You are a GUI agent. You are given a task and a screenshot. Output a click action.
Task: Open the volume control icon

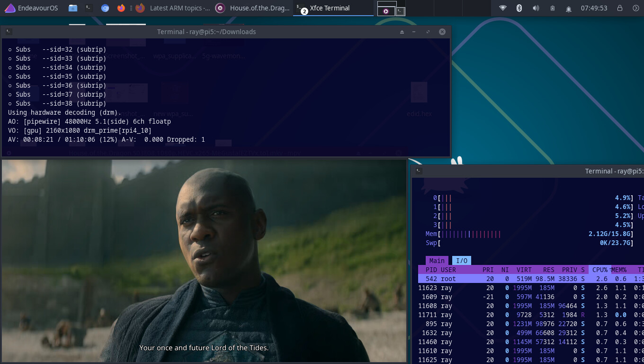(x=536, y=8)
